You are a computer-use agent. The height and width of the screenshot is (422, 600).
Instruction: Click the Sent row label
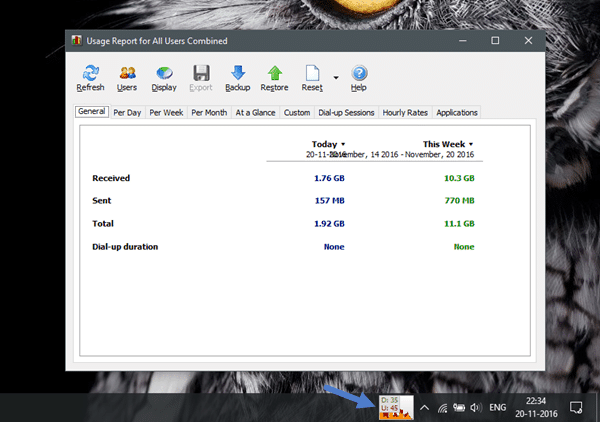tap(101, 201)
